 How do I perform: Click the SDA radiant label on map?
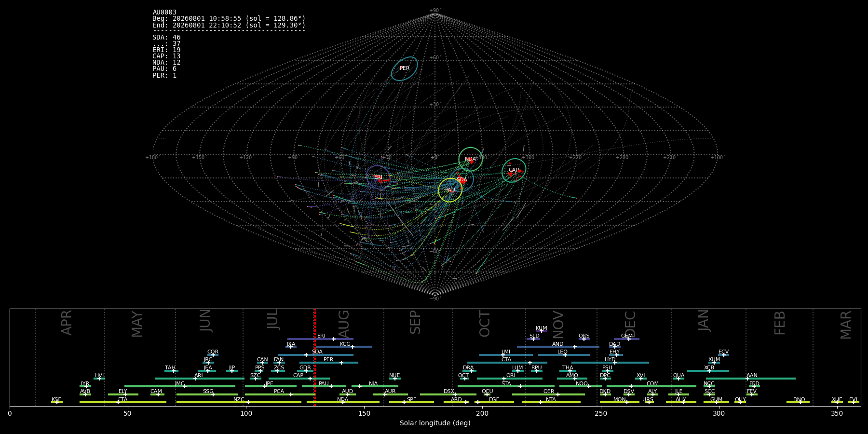pos(461,180)
